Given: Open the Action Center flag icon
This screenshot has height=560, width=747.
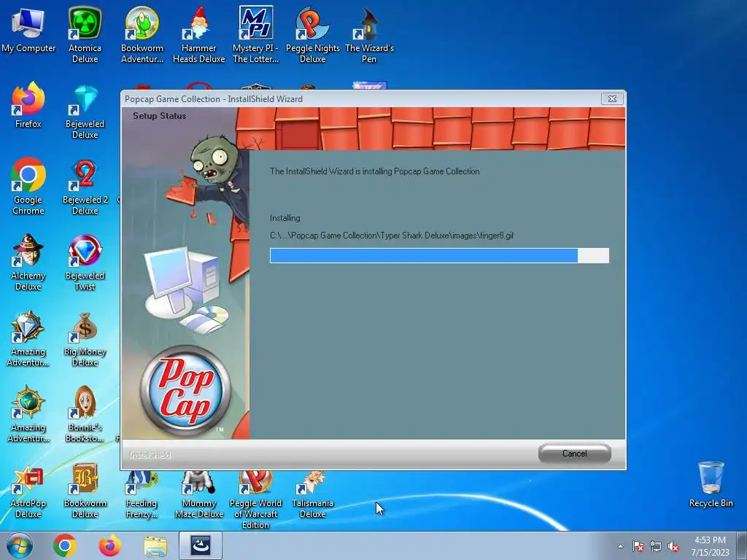Looking at the screenshot, I should pyautogui.click(x=638, y=546).
